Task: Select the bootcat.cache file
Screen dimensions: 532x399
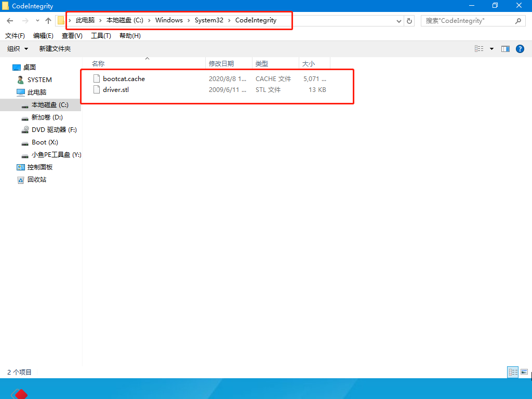Action: pos(124,79)
